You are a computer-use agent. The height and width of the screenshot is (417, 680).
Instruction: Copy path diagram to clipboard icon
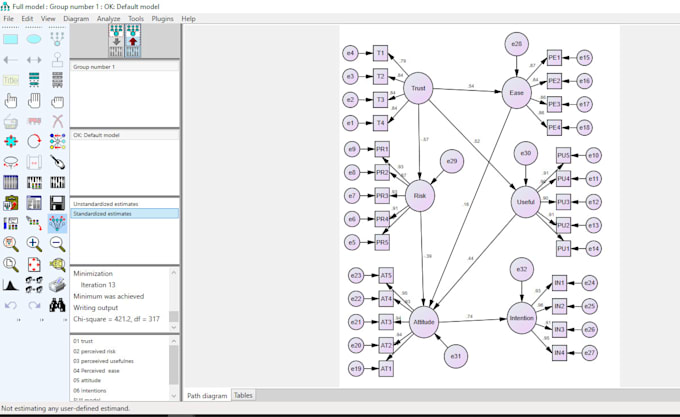pos(10,203)
